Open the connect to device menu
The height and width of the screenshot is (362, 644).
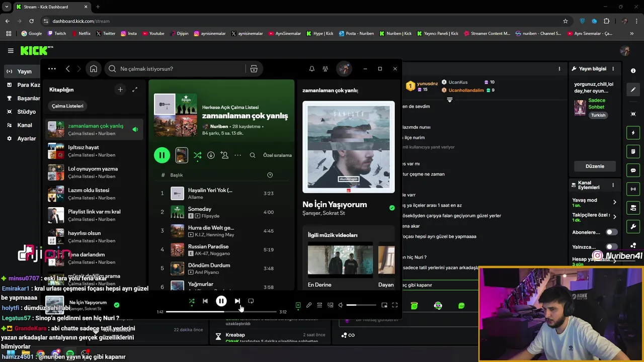click(x=331, y=305)
